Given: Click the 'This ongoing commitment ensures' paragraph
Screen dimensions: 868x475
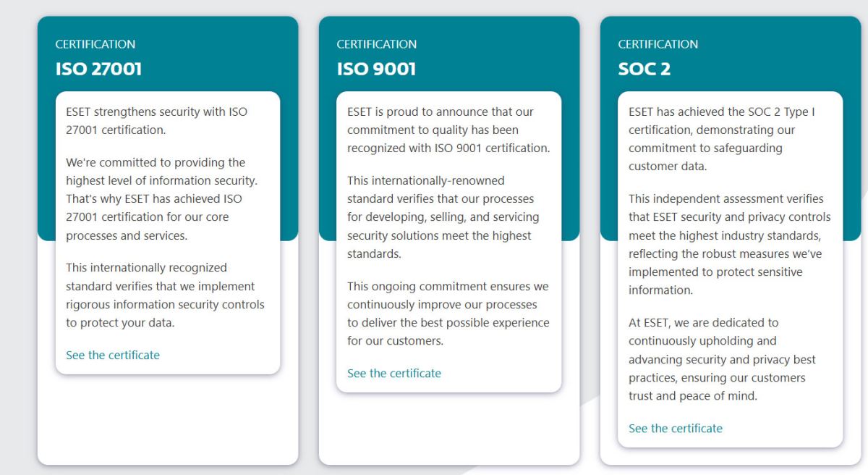Looking at the screenshot, I should [x=448, y=314].
